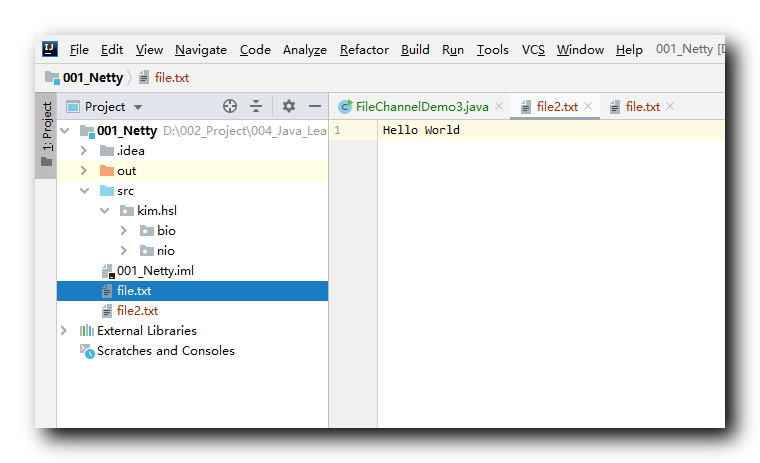Collapse the src folder
The image size is (760, 463).
84,191
